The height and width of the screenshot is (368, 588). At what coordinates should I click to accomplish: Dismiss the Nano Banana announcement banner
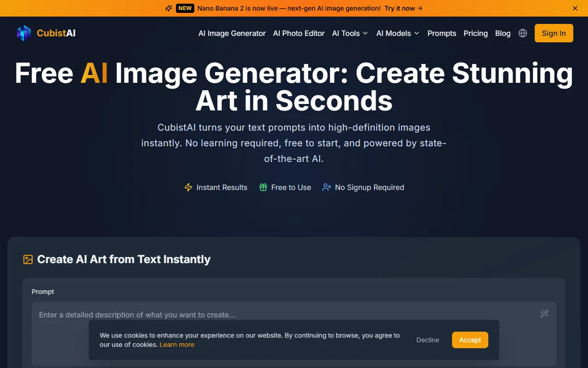575,8
